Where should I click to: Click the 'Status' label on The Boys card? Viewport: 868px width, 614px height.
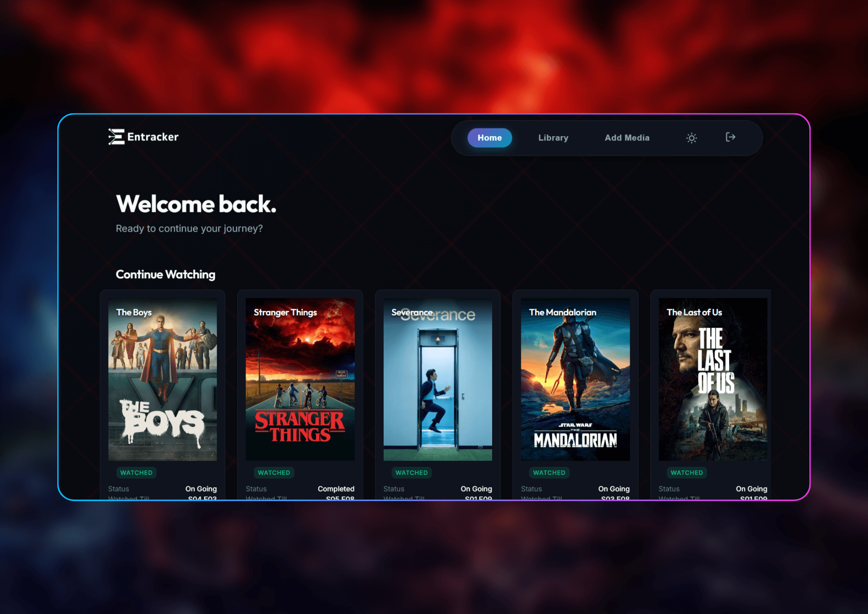118,489
